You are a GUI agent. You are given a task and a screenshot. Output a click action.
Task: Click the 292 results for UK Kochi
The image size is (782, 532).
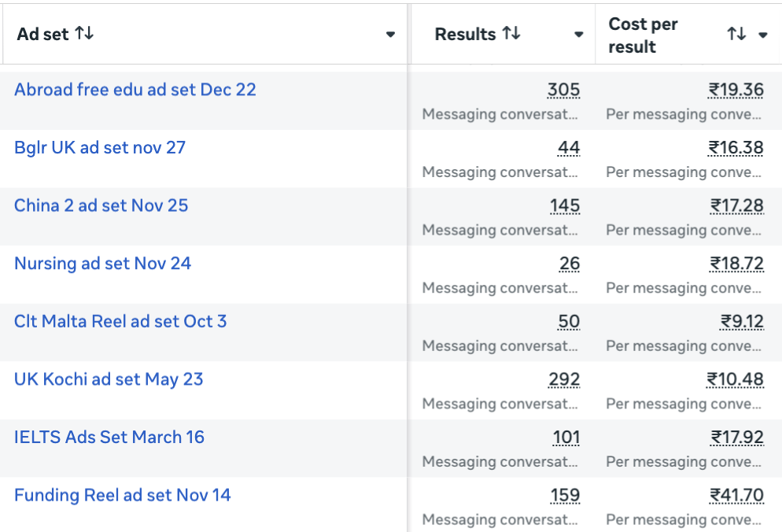tap(564, 380)
